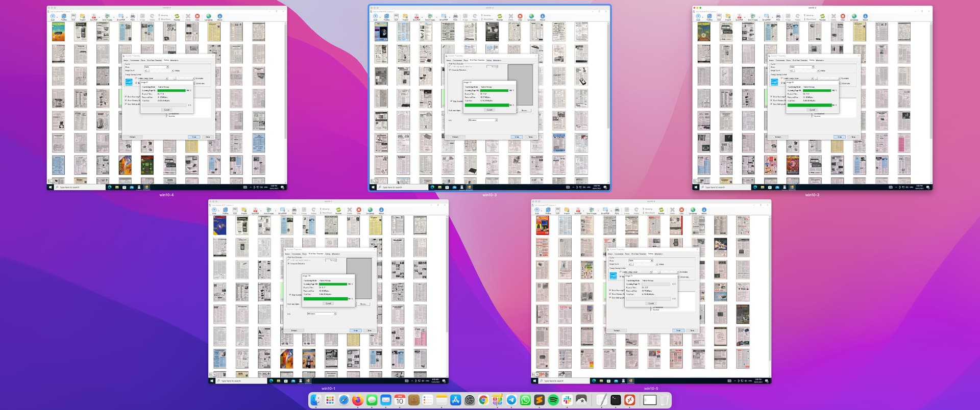This screenshot has width=980, height=410.
Task: Open System Preferences from the Dock
Action: point(470,400)
